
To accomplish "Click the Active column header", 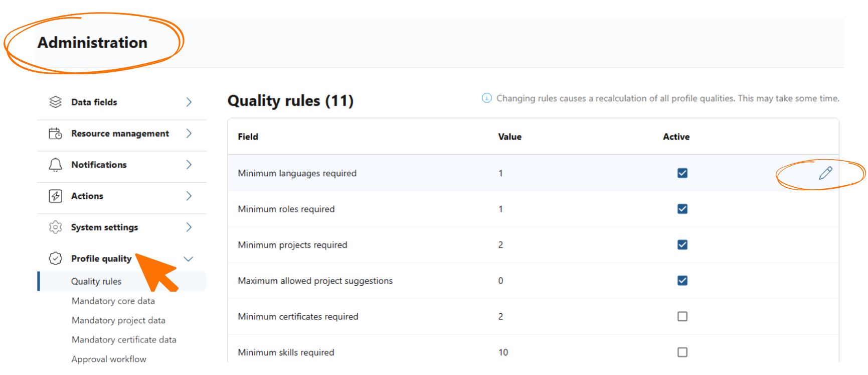I will 676,137.
